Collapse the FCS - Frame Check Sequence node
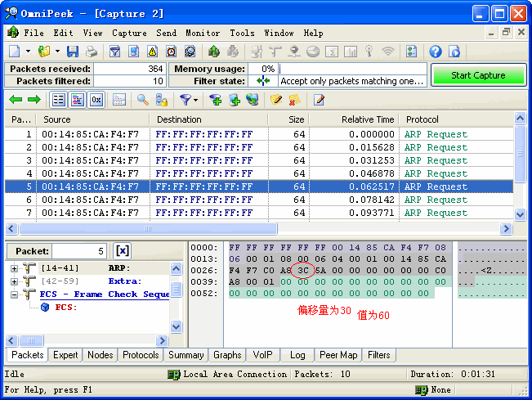 14,294
